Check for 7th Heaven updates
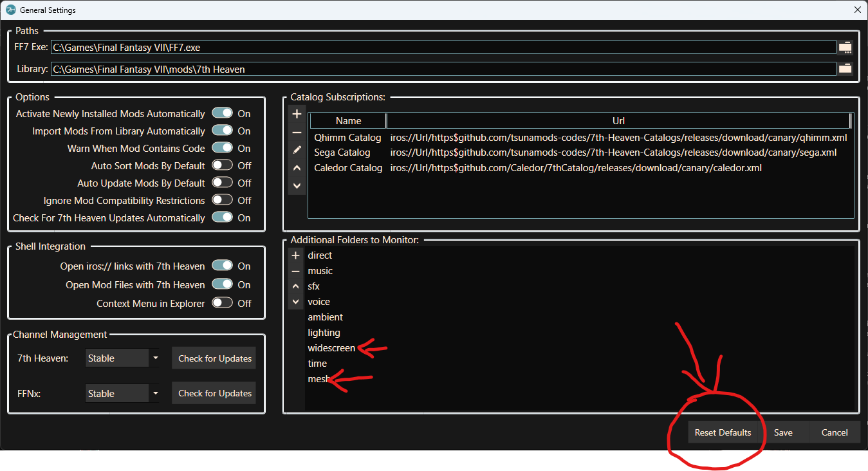The height and width of the screenshot is (471, 868). pyautogui.click(x=215, y=358)
